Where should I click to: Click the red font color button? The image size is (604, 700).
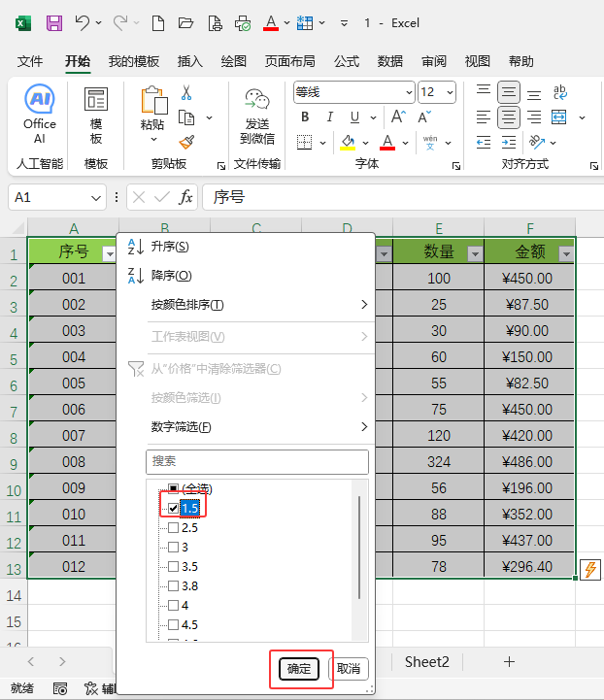point(387,143)
